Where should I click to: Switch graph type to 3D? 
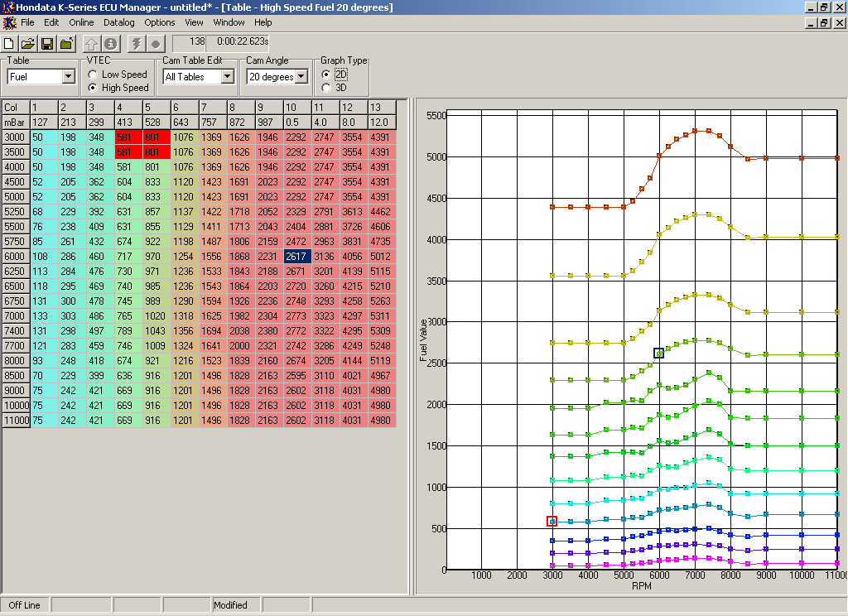(x=325, y=88)
